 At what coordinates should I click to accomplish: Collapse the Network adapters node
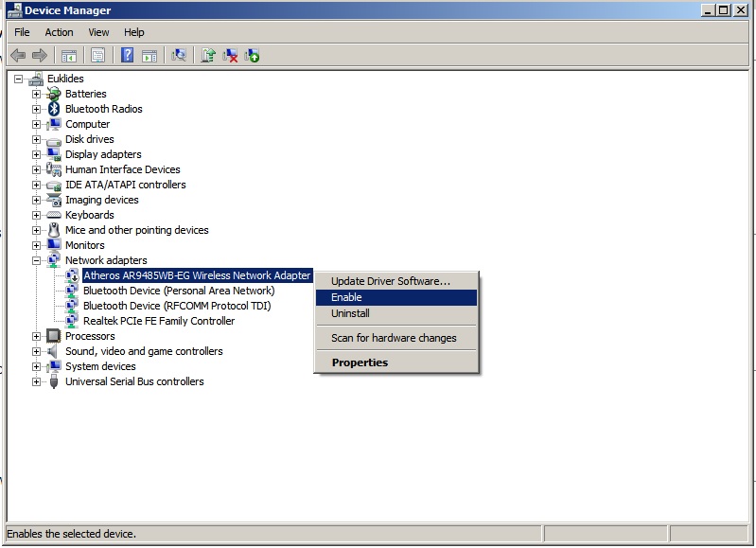(36, 260)
